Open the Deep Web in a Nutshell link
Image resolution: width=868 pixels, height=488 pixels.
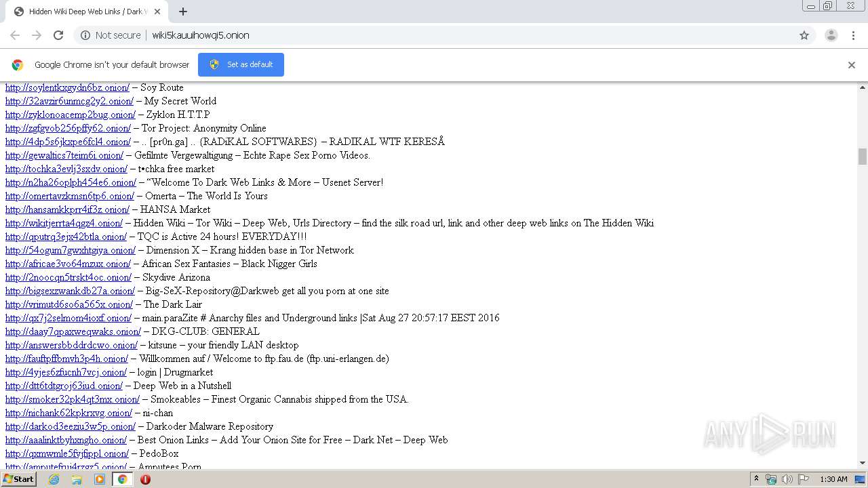click(x=64, y=386)
